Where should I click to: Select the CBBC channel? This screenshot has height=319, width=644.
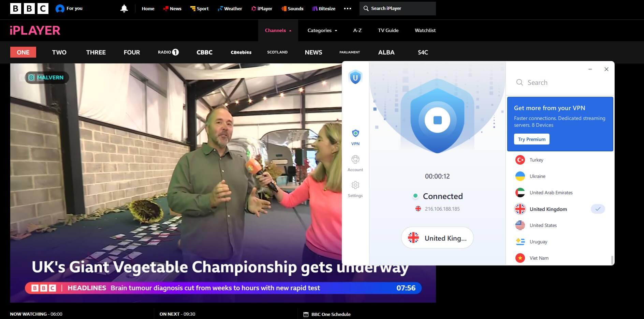(204, 52)
